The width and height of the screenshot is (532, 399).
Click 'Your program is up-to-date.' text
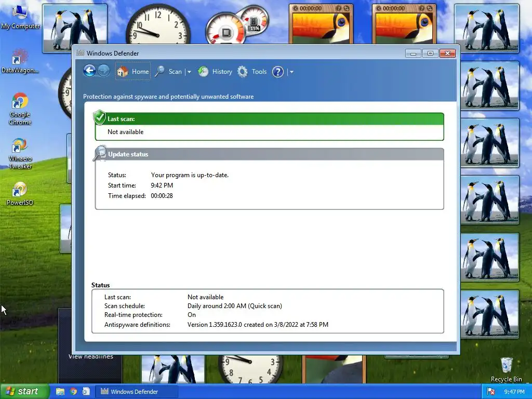coord(190,175)
